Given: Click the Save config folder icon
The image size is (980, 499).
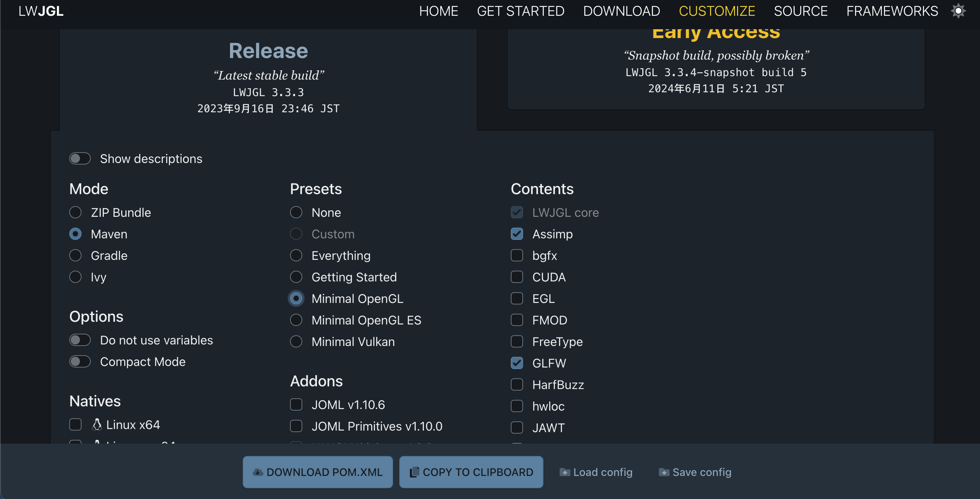Looking at the screenshot, I should click(x=664, y=472).
